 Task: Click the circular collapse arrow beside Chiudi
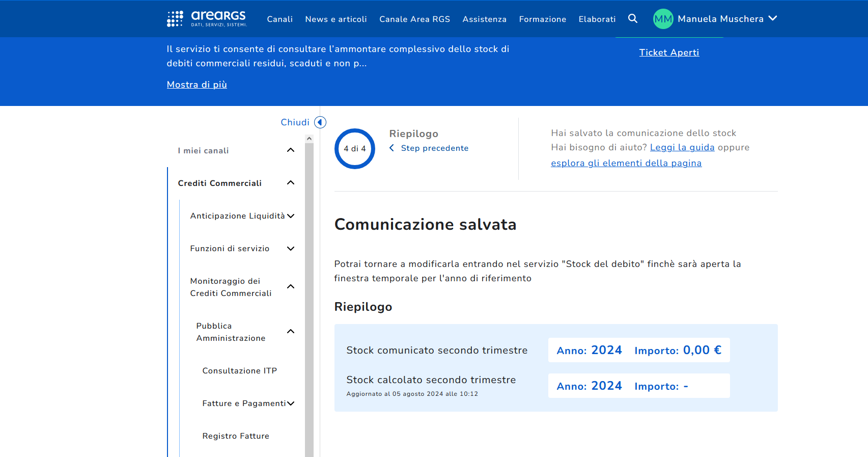point(320,122)
